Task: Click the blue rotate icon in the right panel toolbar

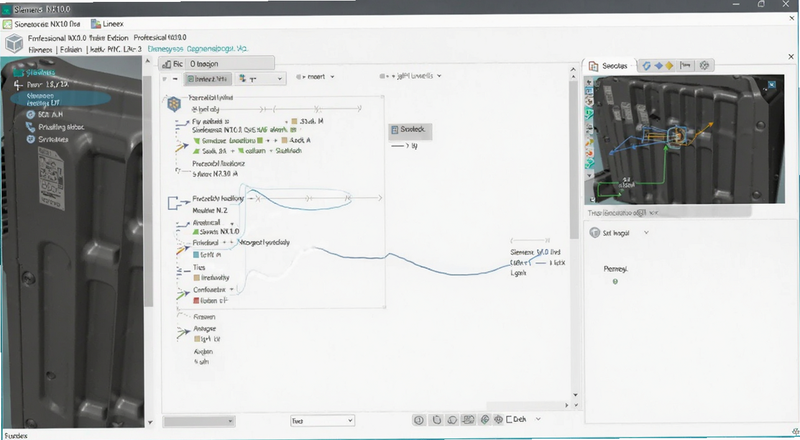Action: [646, 65]
